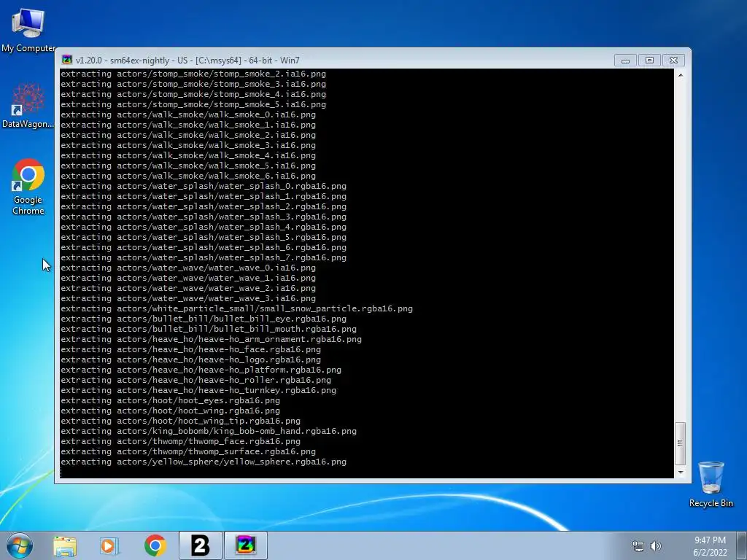
Task: Open the volume speaker tray icon
Action: (656, 546)
